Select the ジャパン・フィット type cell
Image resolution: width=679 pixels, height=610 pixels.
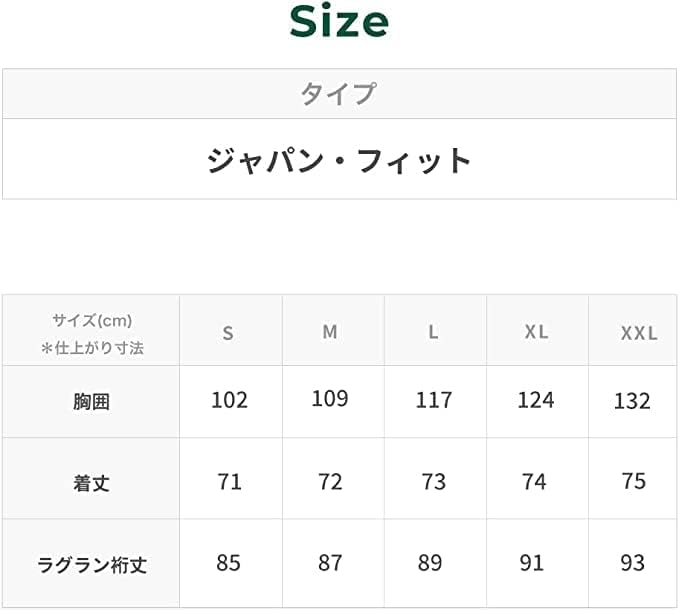pos(339,160)
